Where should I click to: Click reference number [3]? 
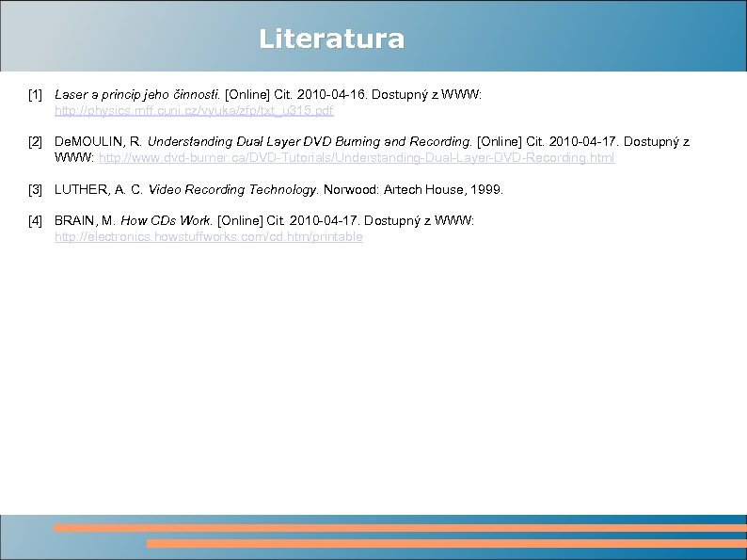[35, 190]
